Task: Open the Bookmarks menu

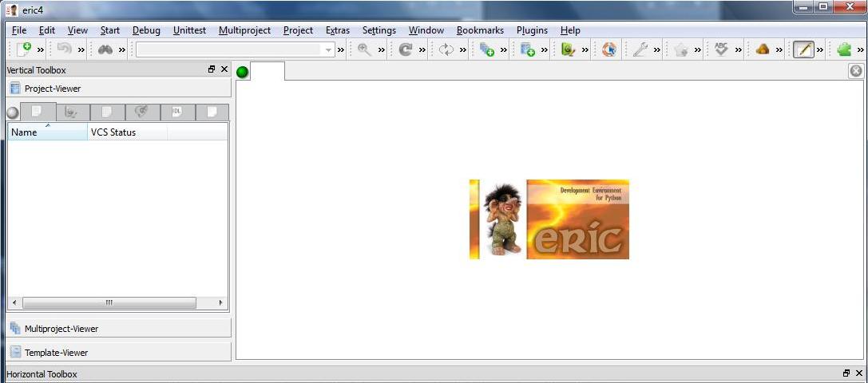Action: [x=480, y=30]
